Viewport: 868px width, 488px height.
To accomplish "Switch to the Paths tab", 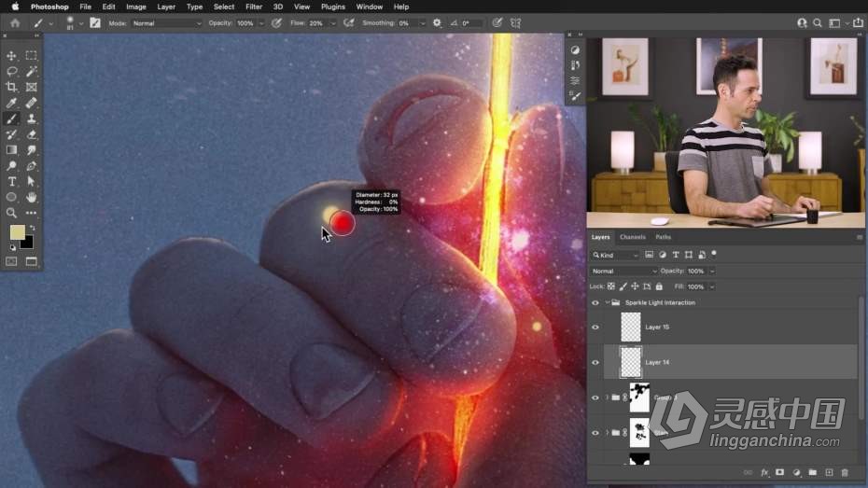I will [x=663, y=237].
